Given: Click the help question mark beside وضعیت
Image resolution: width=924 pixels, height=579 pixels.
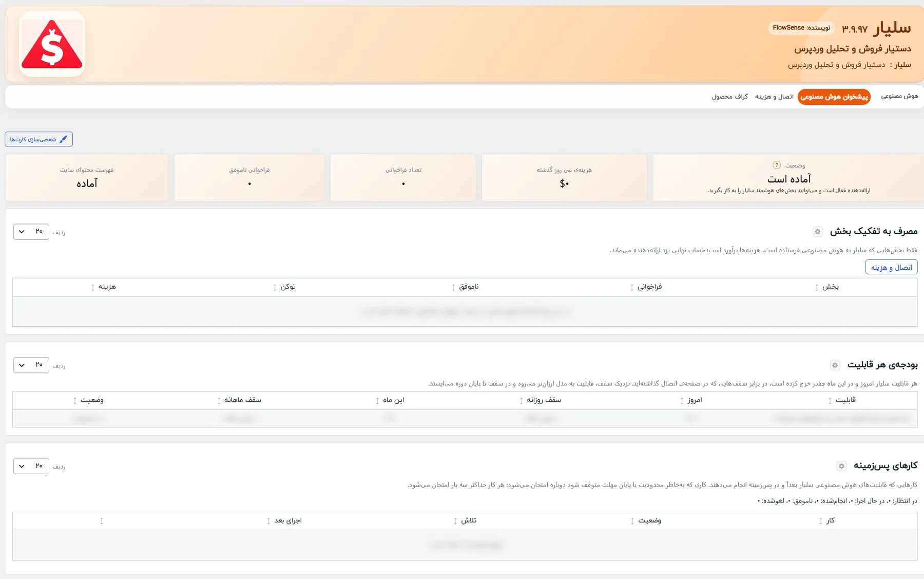Looking at the screenshot, I should coord(777,165).
